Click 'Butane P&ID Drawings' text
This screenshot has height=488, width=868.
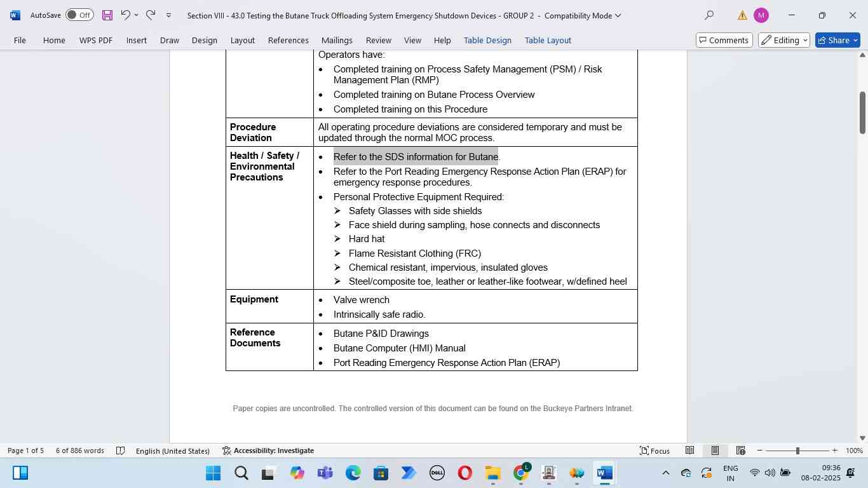381,334
